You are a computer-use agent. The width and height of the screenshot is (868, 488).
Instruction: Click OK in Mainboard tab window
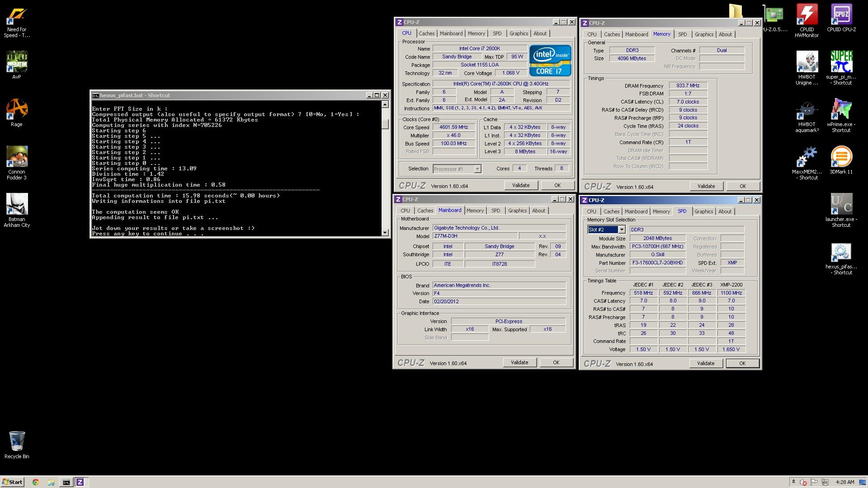point(556,362)
